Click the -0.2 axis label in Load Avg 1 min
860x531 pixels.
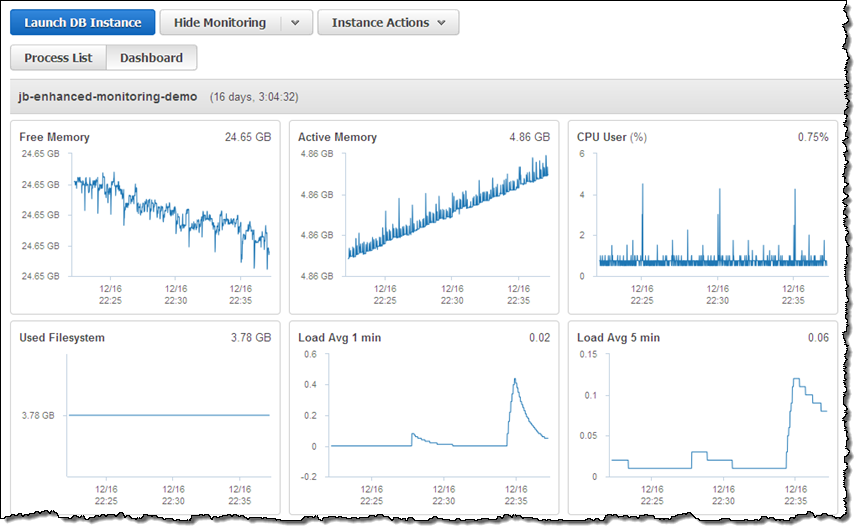(x=309, y=477)
